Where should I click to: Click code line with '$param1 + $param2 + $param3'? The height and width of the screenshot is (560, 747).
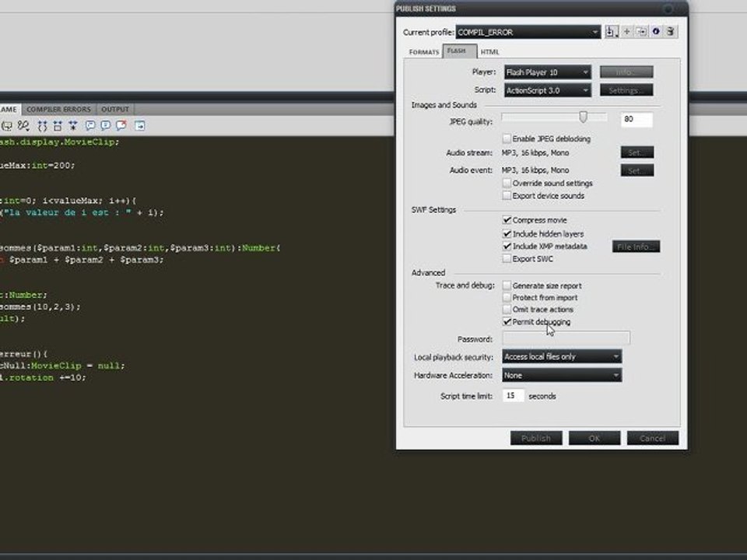[82, 260]
